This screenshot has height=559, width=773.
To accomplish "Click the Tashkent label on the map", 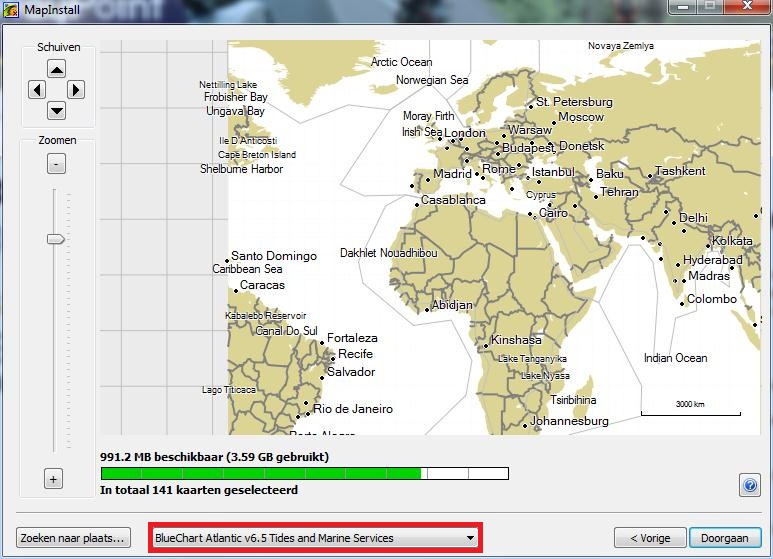I will (680, 171).
